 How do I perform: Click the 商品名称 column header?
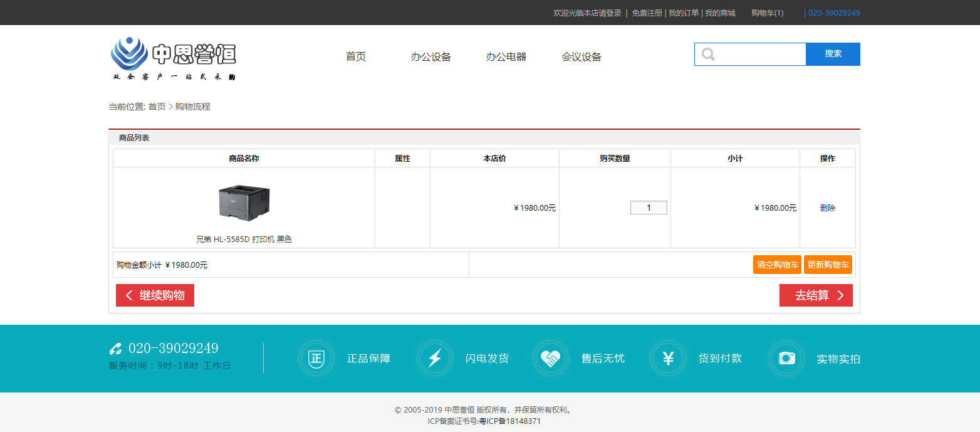(244, 159)
